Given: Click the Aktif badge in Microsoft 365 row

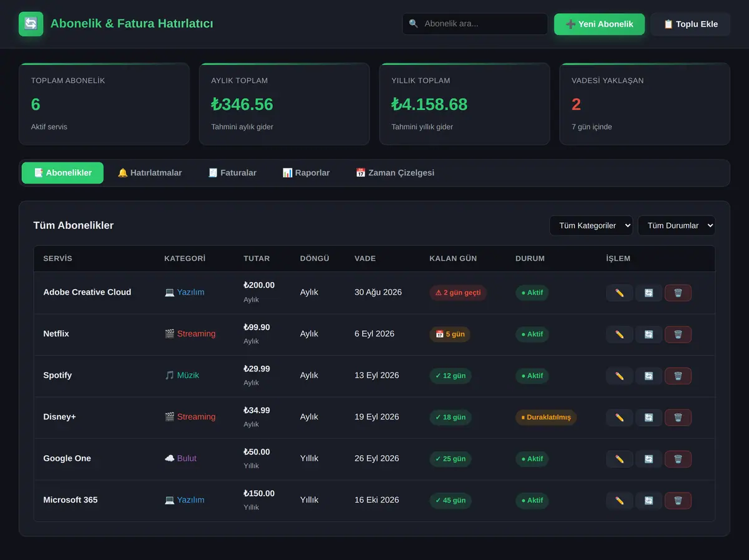Looking at the screenshot, I should 532,501.
